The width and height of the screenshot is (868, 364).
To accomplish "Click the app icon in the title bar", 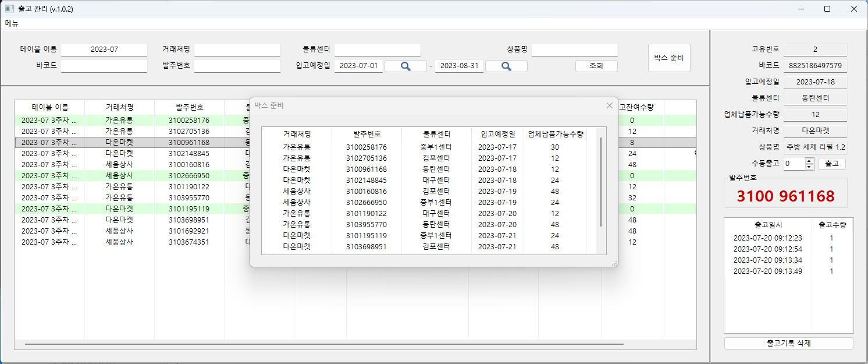I will [9, 9].
